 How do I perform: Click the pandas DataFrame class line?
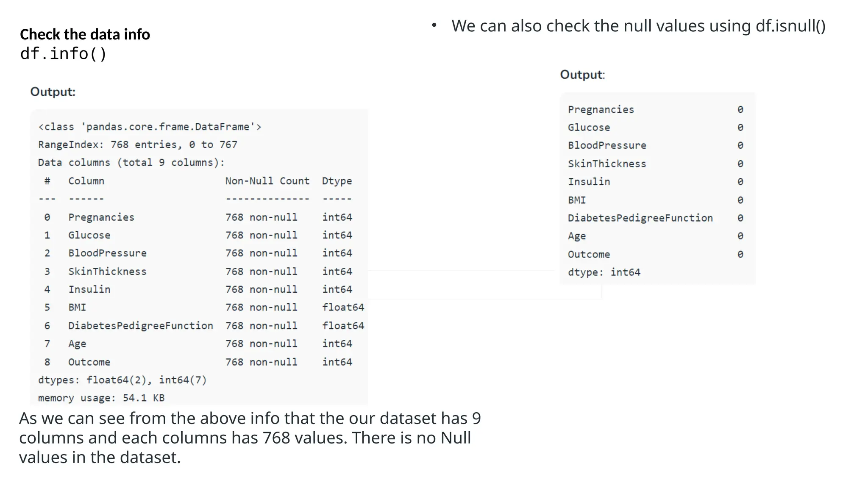click(x=150, y=127)
